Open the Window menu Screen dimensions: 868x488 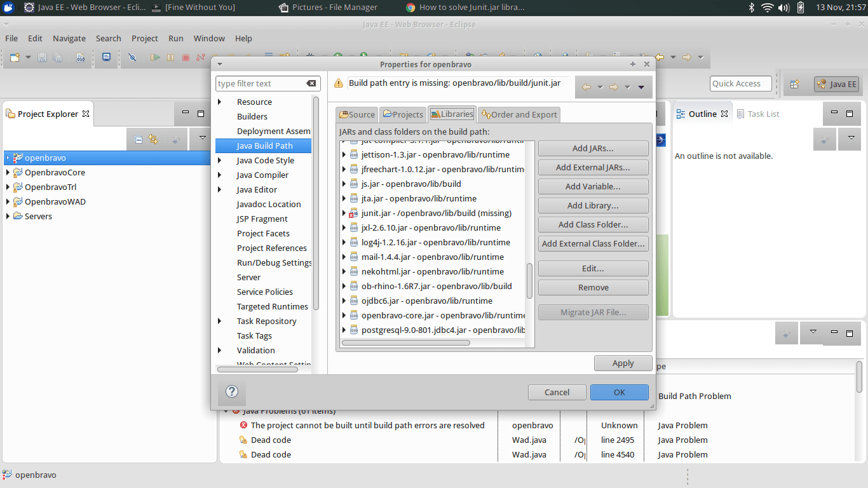tap(209, 38)
